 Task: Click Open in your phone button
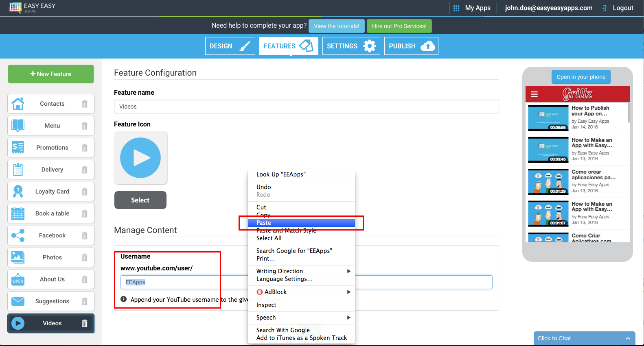click(x=581, y=77)
